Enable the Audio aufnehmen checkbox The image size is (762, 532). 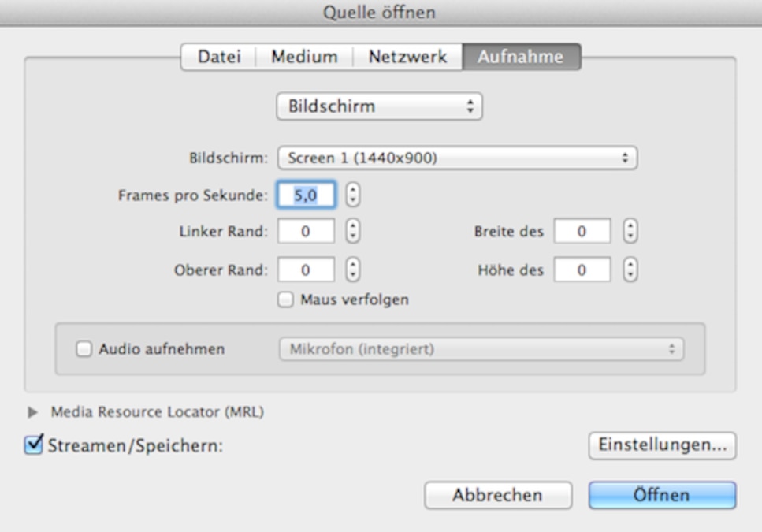click(x=84, y=349)
